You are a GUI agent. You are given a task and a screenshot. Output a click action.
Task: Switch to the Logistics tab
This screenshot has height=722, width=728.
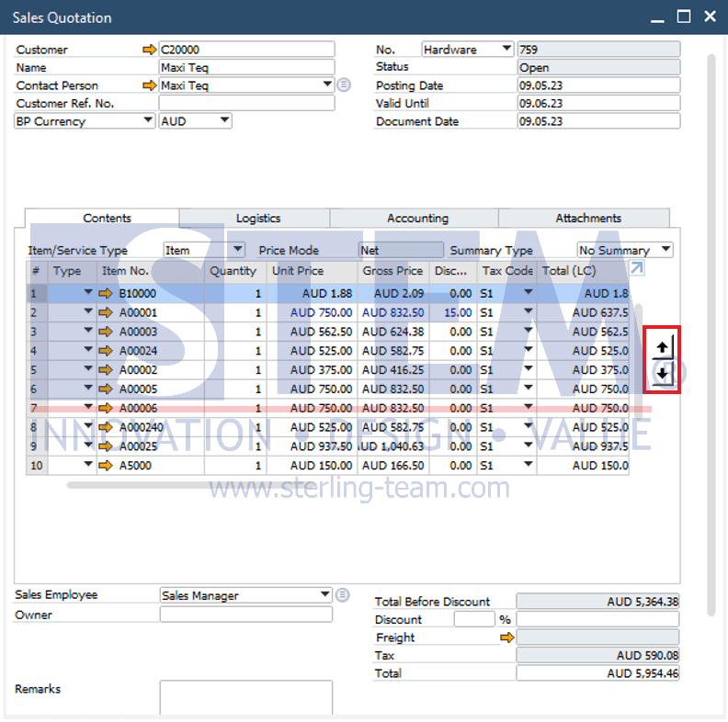257,219
